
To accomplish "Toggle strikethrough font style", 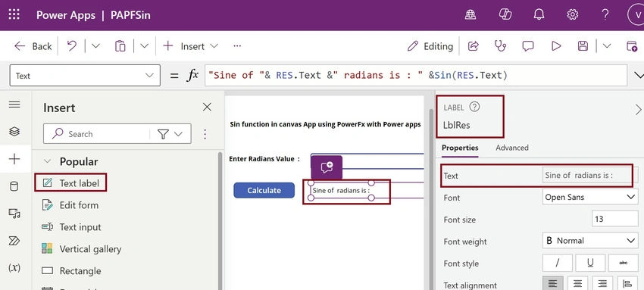I will click(623, 263).
